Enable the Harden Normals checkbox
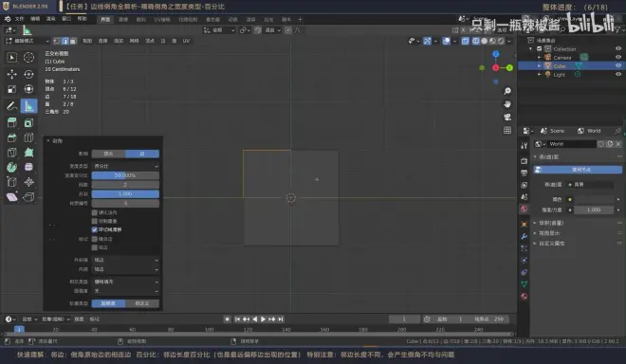Viewport: 626px width, 364px height. click(x=94, y=212)
